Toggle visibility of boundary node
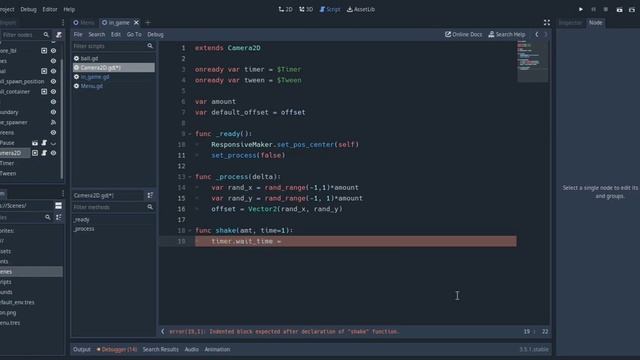 [53, 112]
